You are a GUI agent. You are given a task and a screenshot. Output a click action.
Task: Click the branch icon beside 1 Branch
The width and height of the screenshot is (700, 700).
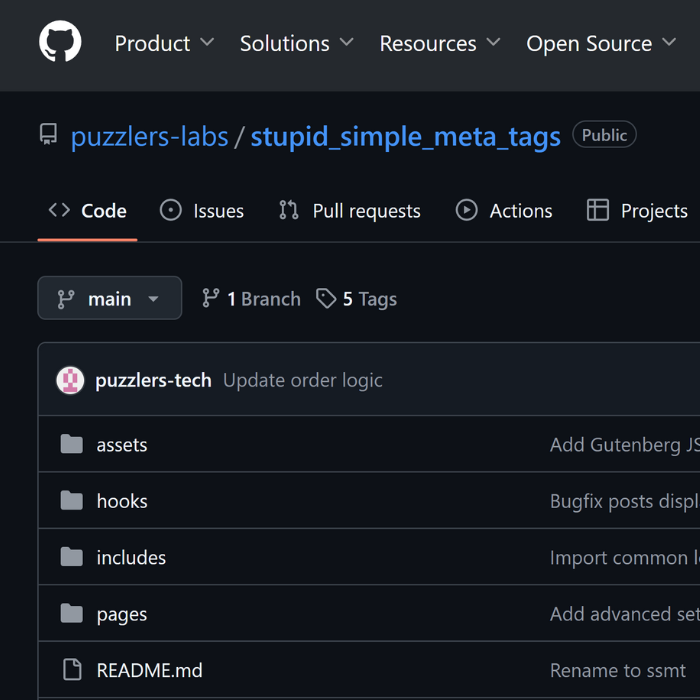[210, 299]
